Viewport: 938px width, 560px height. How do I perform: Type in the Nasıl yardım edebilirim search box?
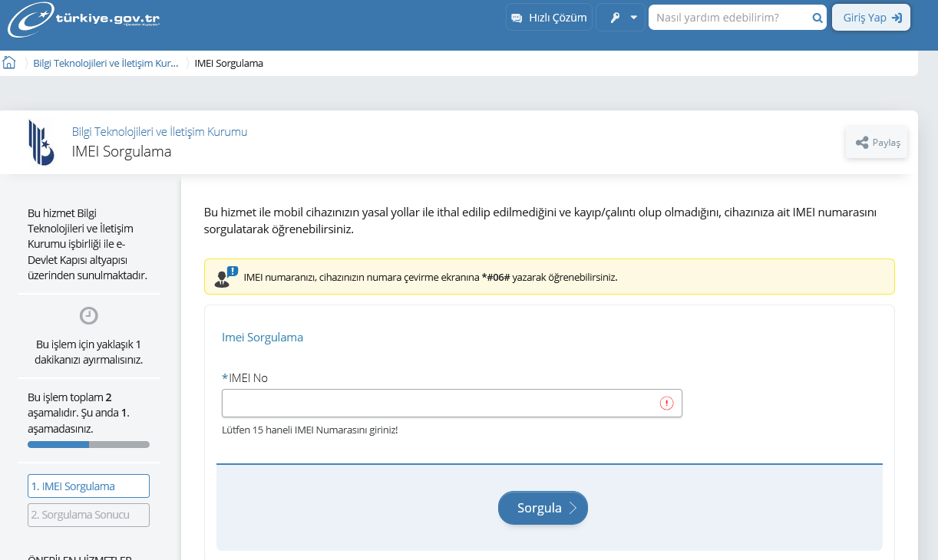tap(728, 18)
